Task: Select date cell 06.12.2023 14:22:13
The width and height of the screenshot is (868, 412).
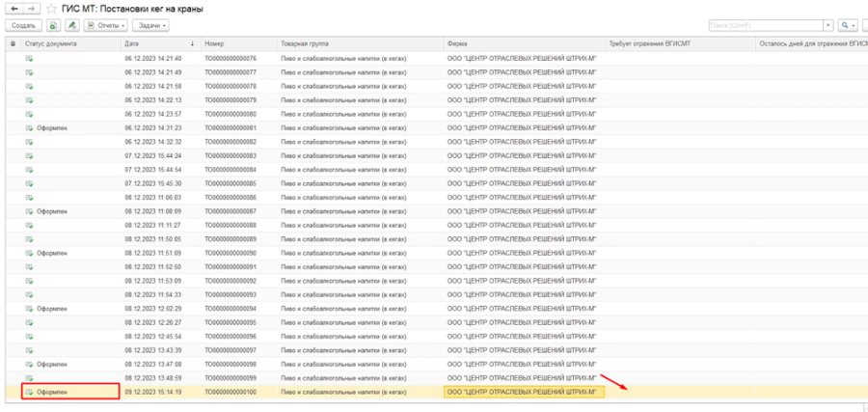Action: tap(153, 99)
